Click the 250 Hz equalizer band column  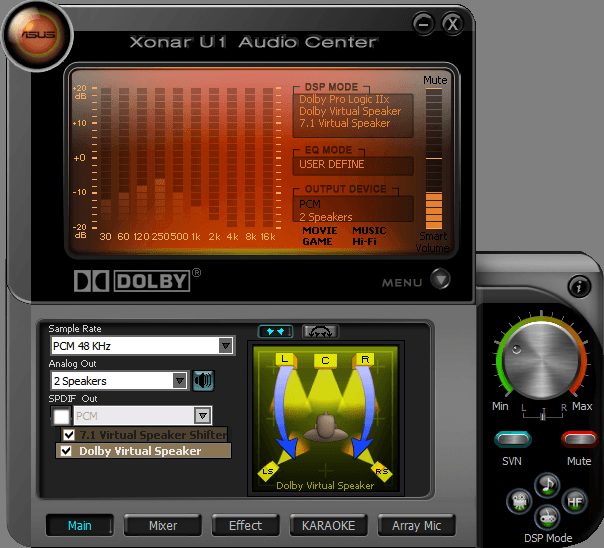click(x=160, y=158)
